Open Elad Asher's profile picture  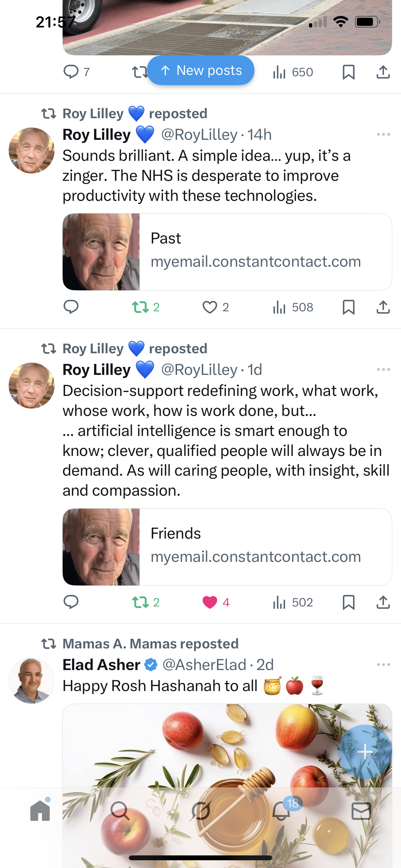click(x=32, y=680)
